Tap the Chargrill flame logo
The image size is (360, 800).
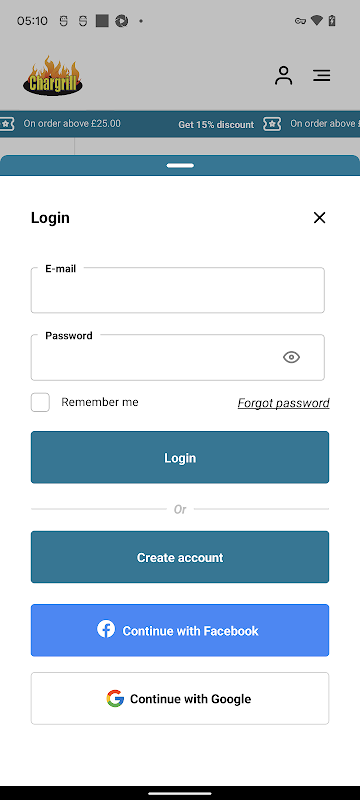[53, 76]
